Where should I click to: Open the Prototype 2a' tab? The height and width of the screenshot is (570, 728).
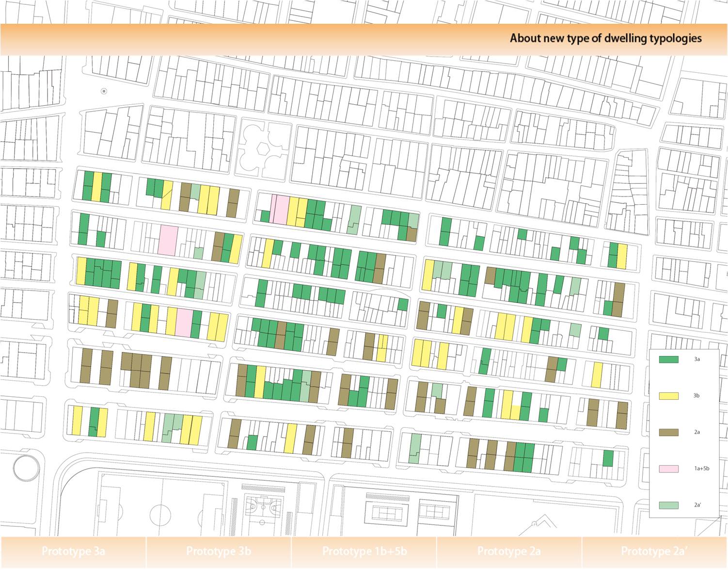point(654,552)
